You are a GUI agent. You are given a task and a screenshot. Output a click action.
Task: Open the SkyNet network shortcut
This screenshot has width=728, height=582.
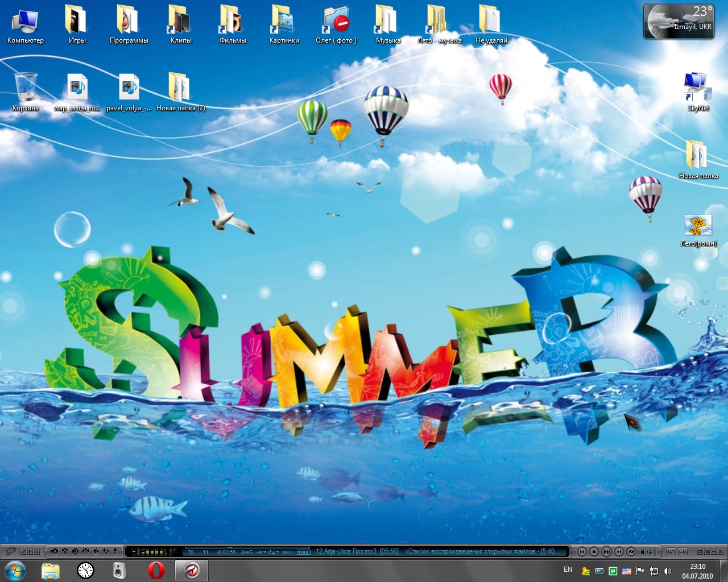(x=698, y=91)
